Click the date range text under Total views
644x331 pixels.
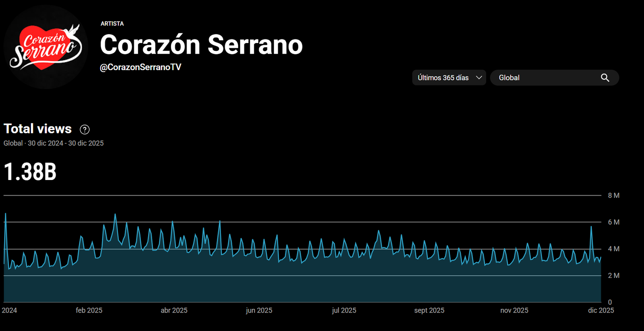(x=54, y=143)
